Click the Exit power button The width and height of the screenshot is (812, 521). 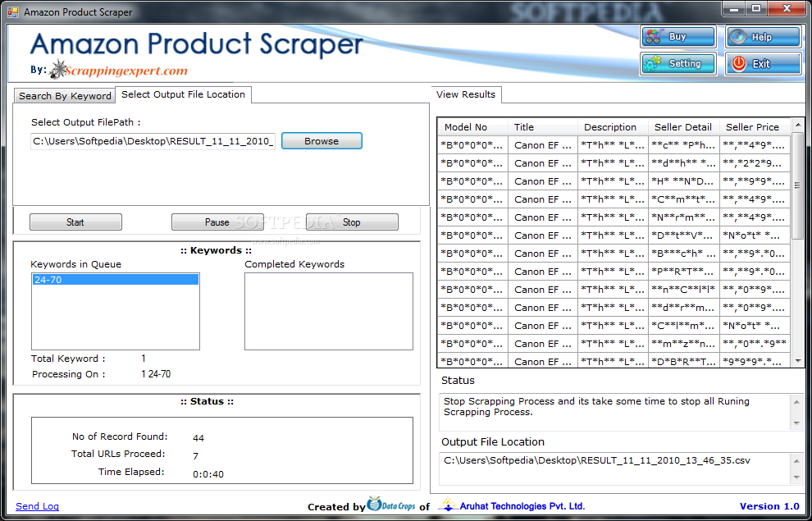pos(763,64)
